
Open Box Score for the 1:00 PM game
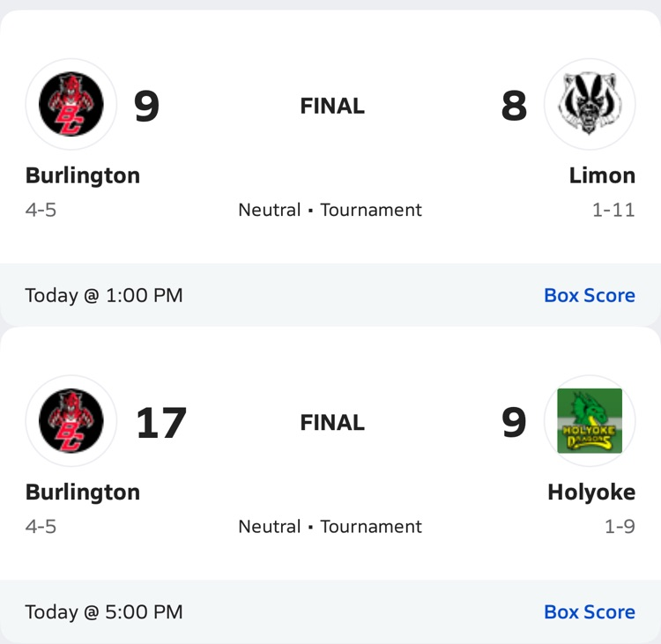click(590, 295)
